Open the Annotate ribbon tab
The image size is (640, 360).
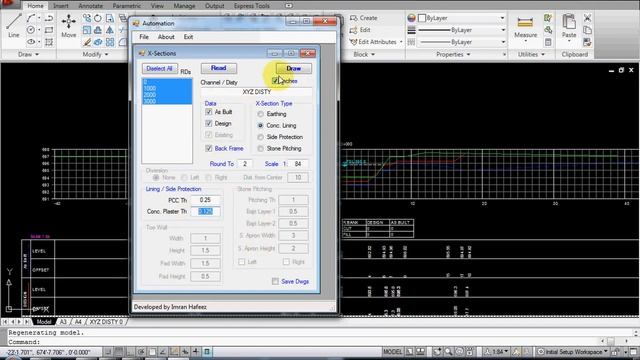click(90, 6)
